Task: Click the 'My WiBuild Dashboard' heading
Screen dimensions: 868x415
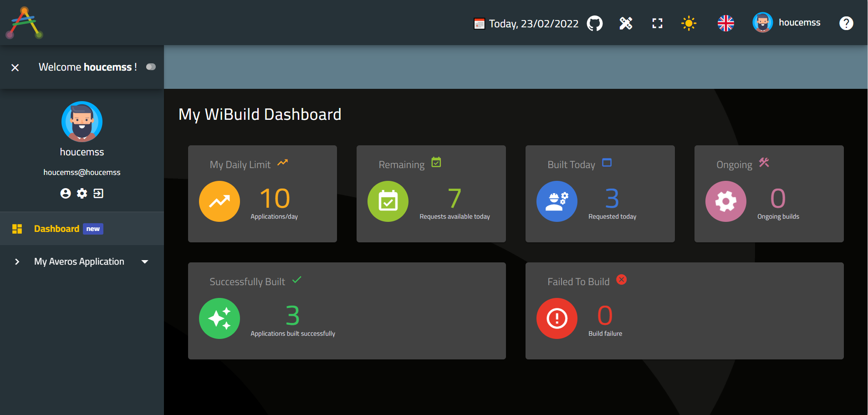Action: click(260, 114)
